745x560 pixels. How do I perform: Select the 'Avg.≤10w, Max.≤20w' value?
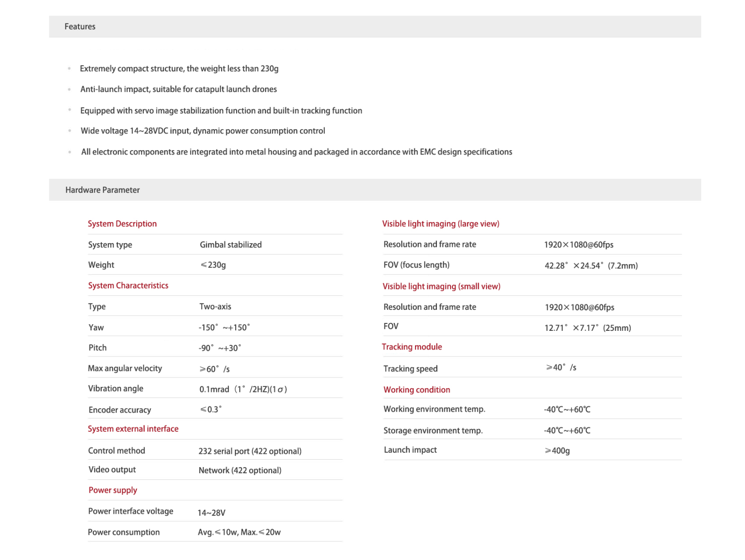point(239,532)
